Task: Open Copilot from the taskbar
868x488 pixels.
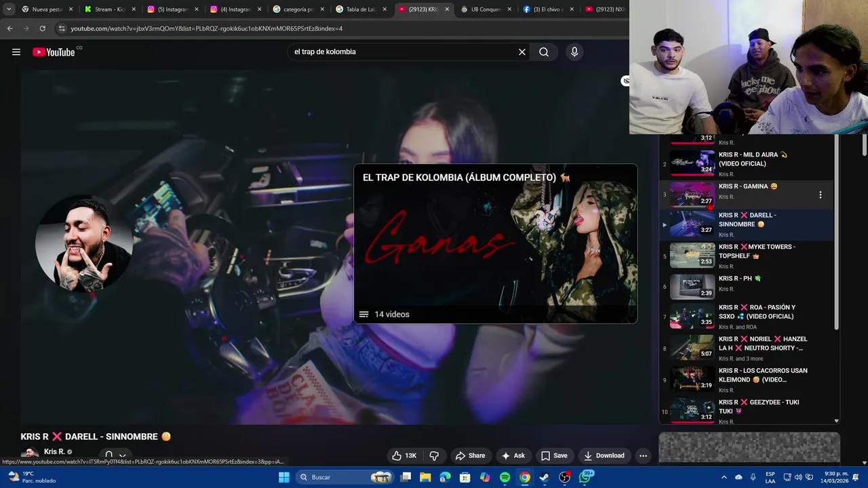Action: pyautogui.click(x=485, y=477)
